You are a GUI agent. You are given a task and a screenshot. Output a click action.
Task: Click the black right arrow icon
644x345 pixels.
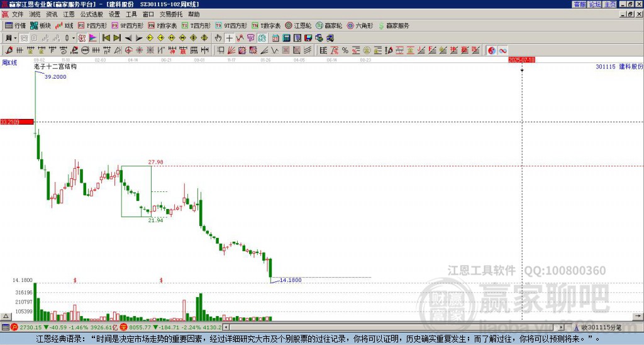pyautogui.click(x=139, y=38)
